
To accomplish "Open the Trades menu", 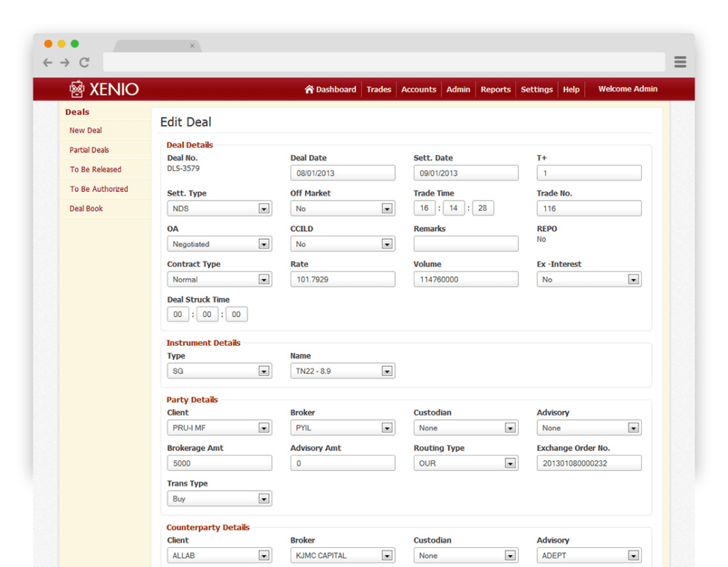I will coord(378,90).
